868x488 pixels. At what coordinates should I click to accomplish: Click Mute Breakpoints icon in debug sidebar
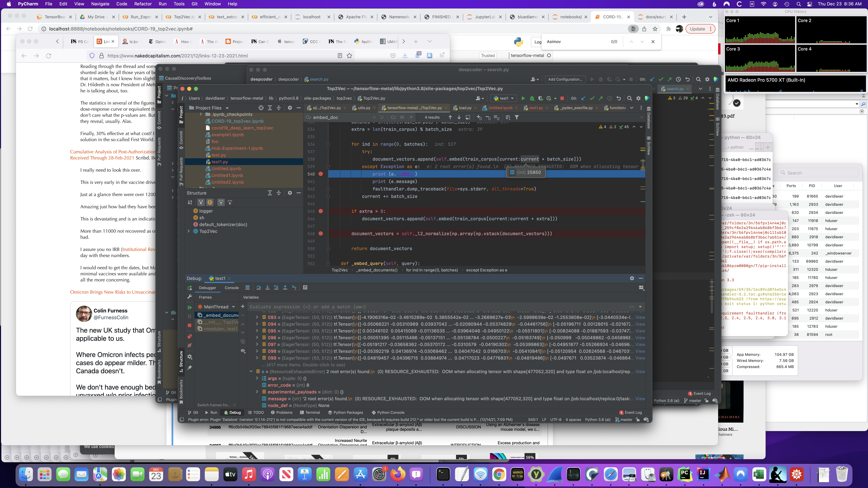pos(190,345)
